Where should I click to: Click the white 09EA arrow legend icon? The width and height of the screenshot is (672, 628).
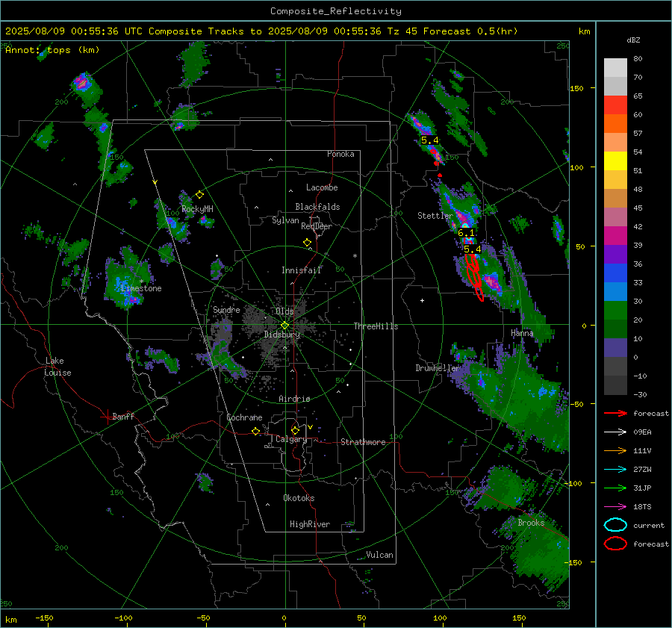(x=615, y=432)
